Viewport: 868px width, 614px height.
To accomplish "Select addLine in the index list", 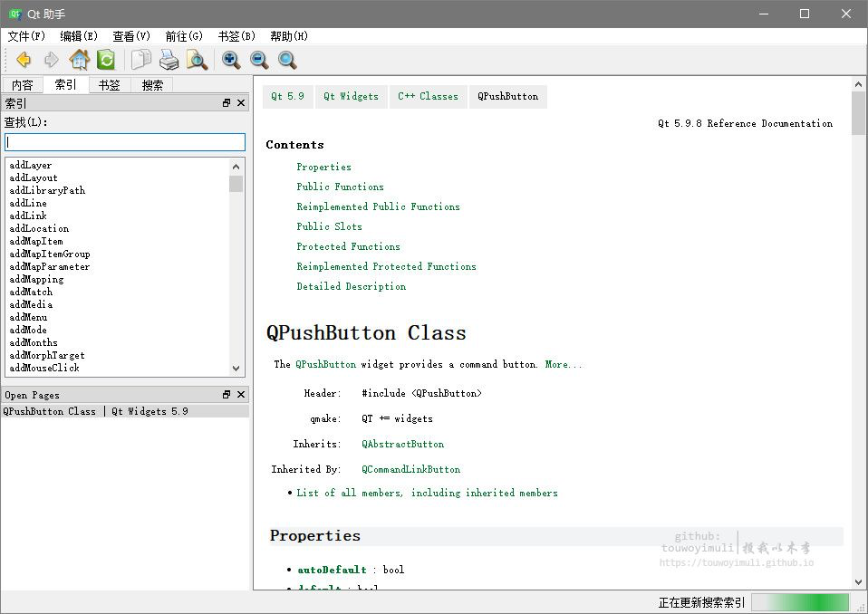I will pos(28,204).
